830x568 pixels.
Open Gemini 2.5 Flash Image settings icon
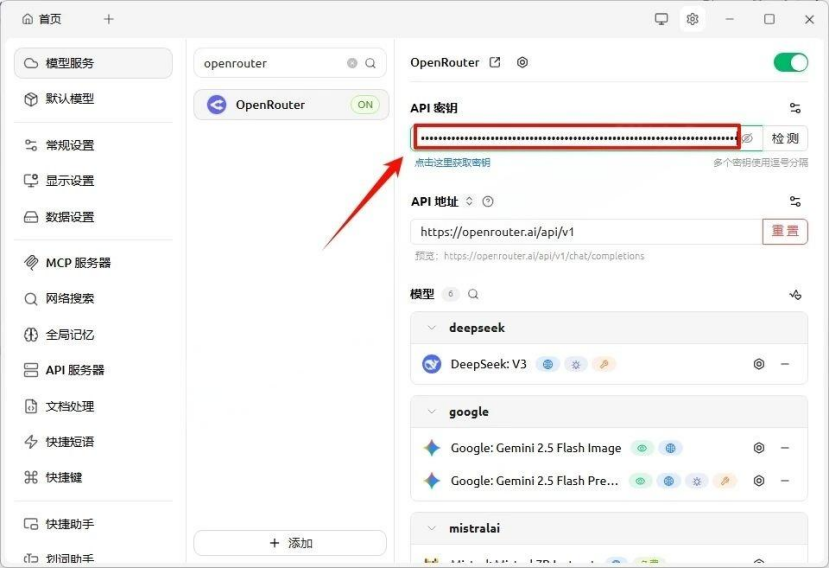pyautogui.click(x=759, y=448)
